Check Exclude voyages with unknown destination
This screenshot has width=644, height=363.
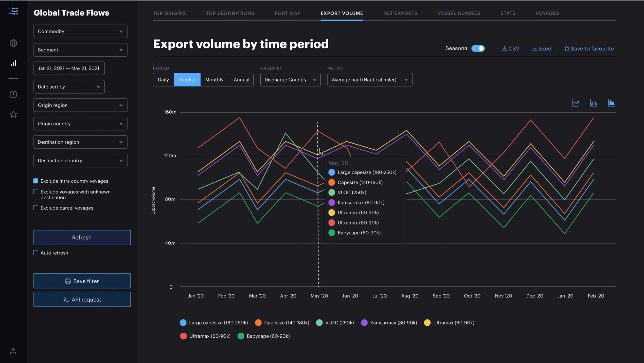click(36, 192)
